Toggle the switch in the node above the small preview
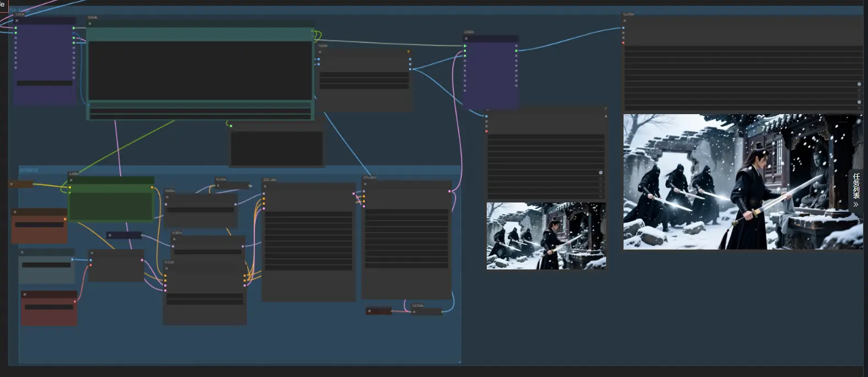 click(600, 172)
